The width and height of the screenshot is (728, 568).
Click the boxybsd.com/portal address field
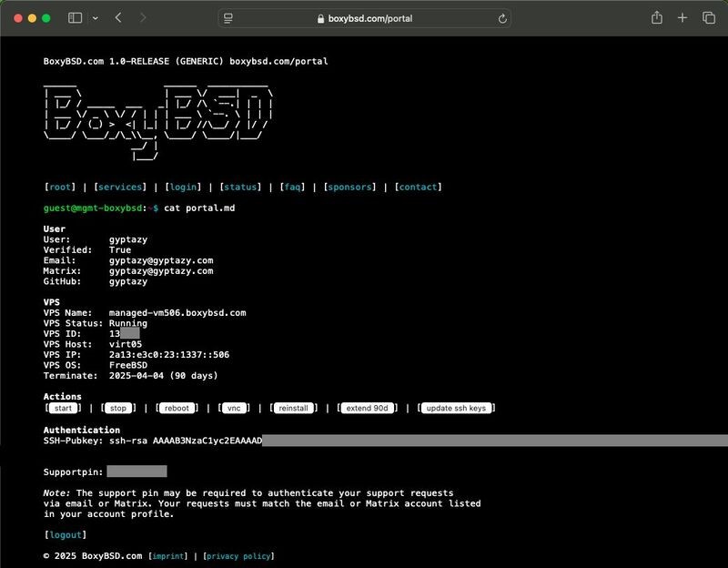point(365,18)
